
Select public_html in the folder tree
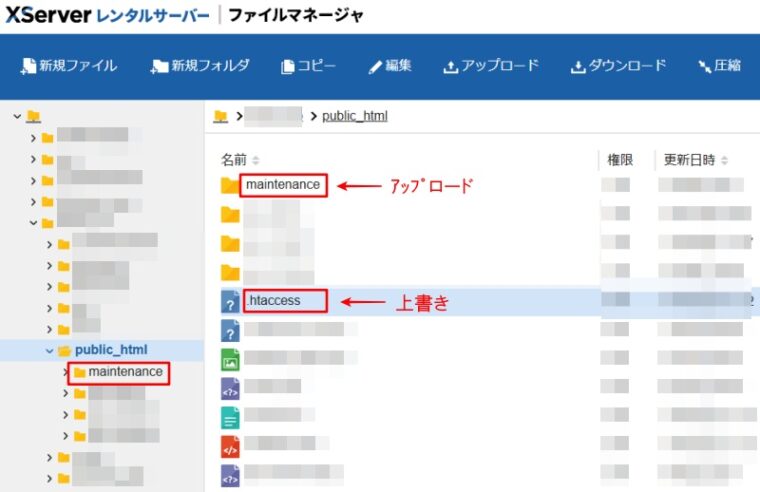point(111,350)
